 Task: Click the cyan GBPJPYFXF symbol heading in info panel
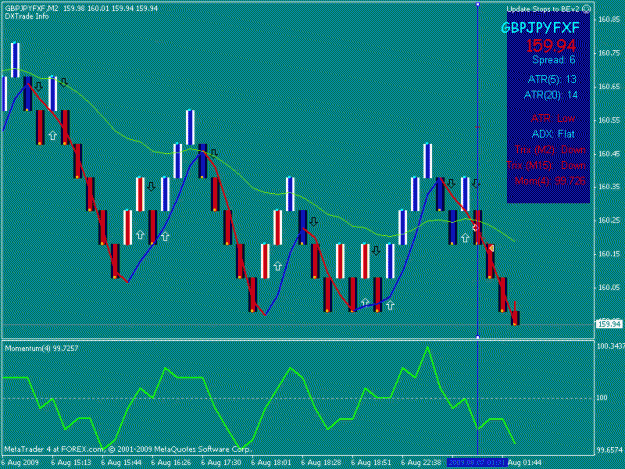tap(540, 28)
